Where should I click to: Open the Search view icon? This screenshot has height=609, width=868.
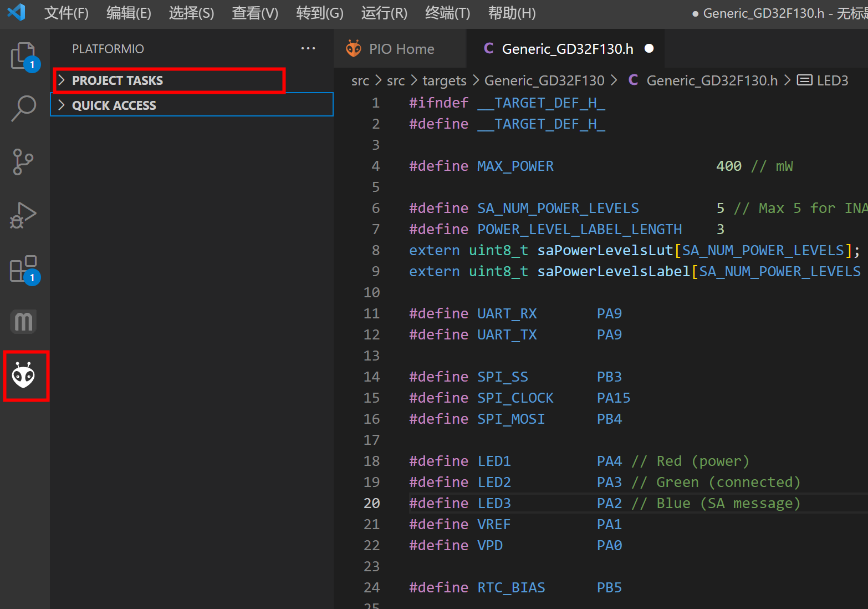point(23,108)
